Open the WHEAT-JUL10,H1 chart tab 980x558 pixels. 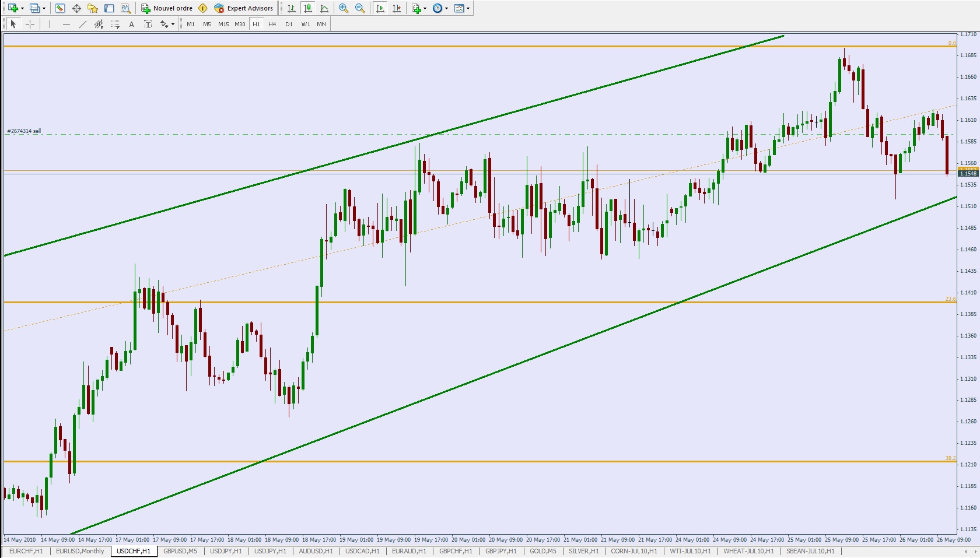749,551
